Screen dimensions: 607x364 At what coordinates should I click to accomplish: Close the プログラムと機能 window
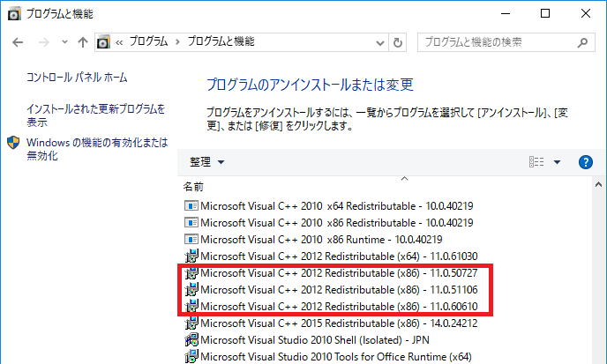point(586,13)
